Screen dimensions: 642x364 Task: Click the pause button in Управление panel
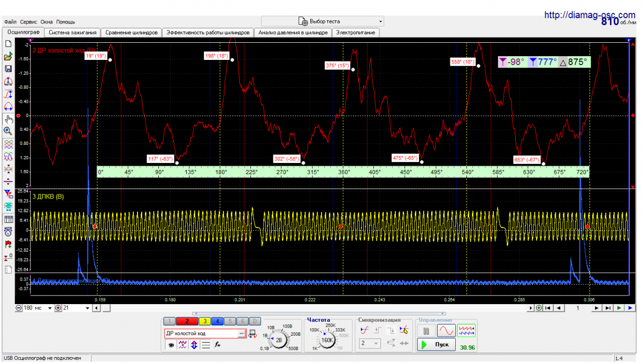[426, 331]
